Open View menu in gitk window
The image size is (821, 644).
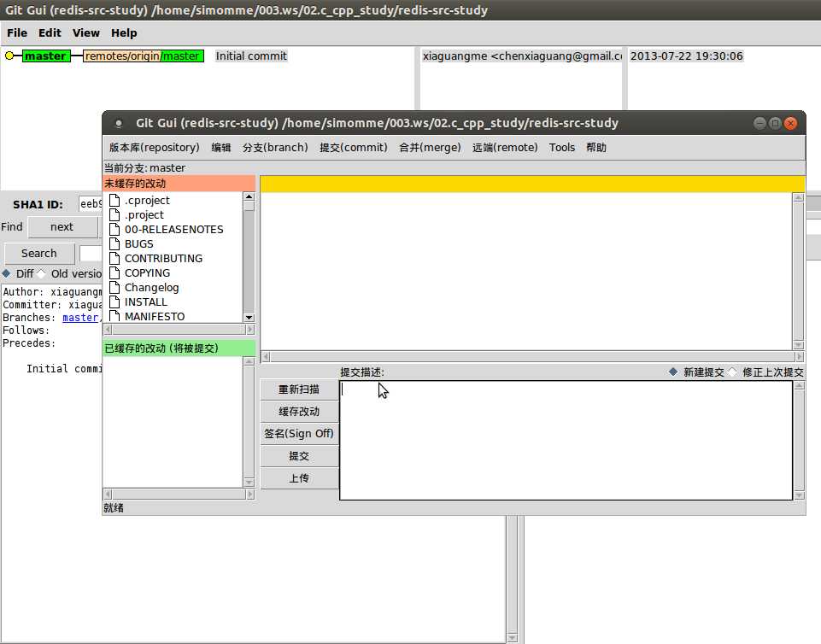click(86, 33)
